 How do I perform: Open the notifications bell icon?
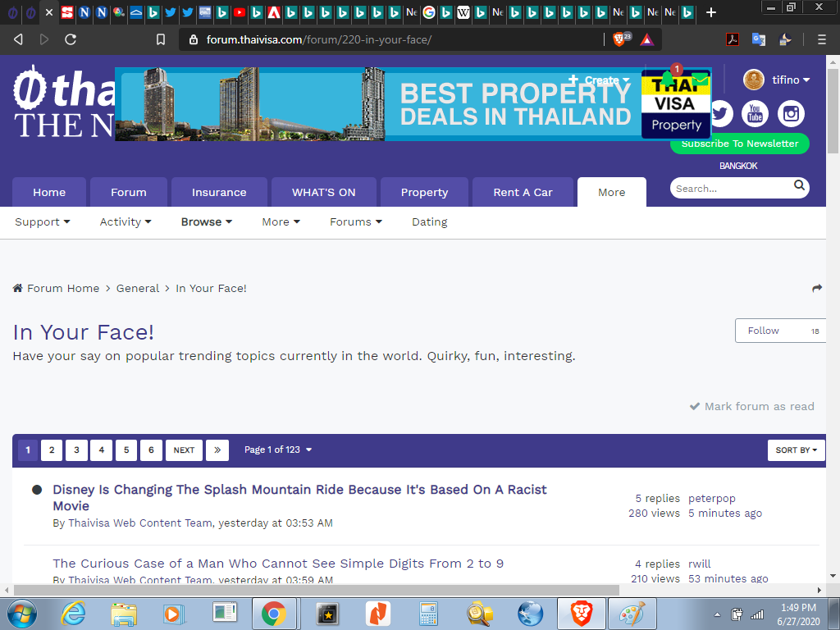point(668,79)
